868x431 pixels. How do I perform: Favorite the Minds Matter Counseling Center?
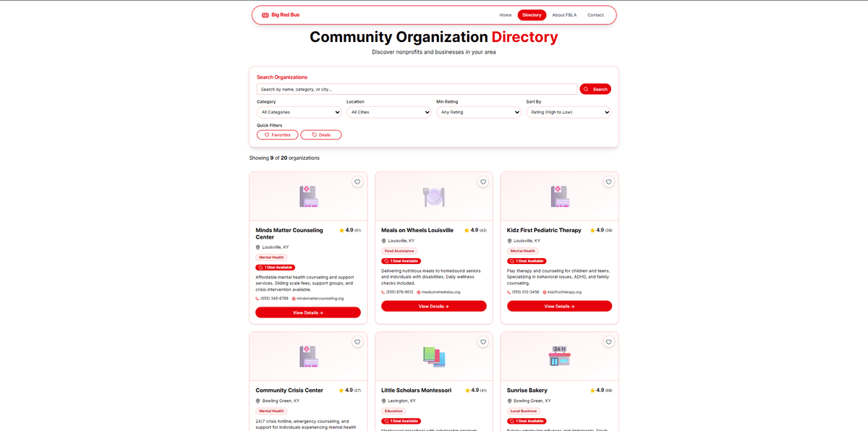357,182
